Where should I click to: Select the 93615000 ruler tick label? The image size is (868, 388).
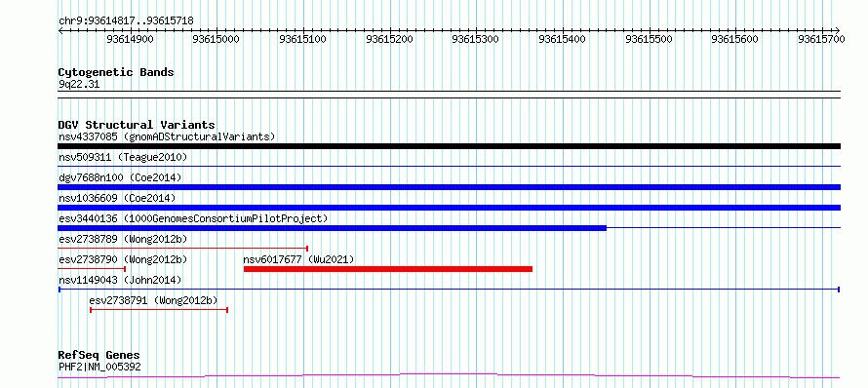pyautogui.click(x=217, y=39)
